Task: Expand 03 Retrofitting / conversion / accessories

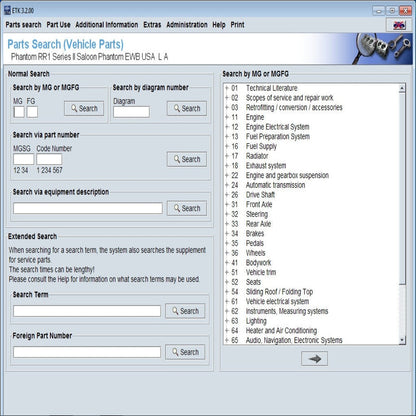Action: [227, 107]
